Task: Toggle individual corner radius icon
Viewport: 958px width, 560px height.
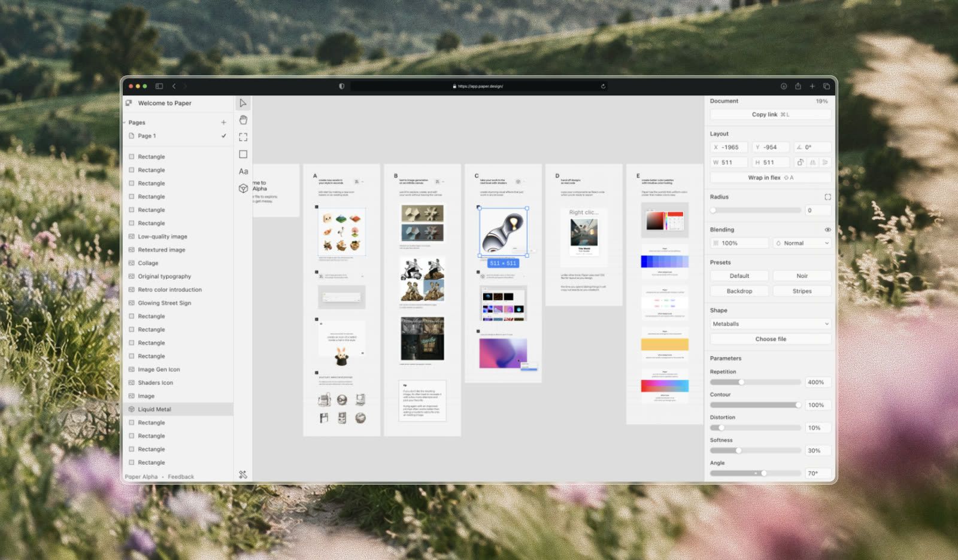Action: 827,197
